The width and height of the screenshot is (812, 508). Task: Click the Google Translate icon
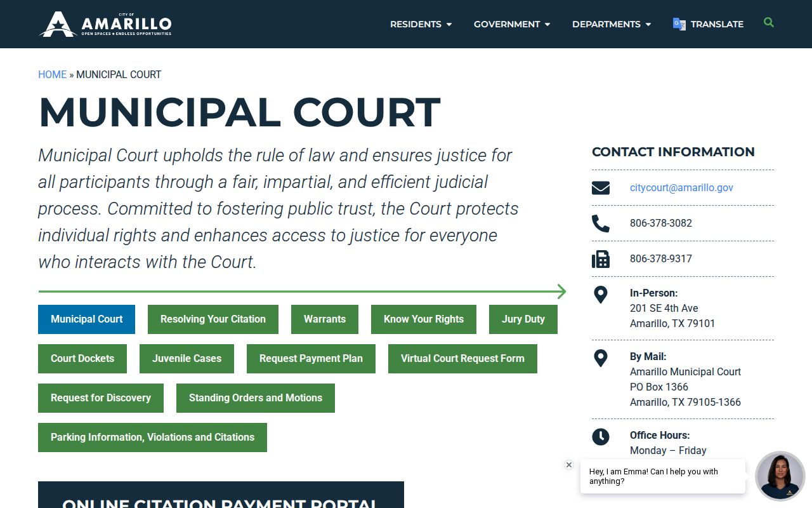pyautogui.click(x=679, y=24)
